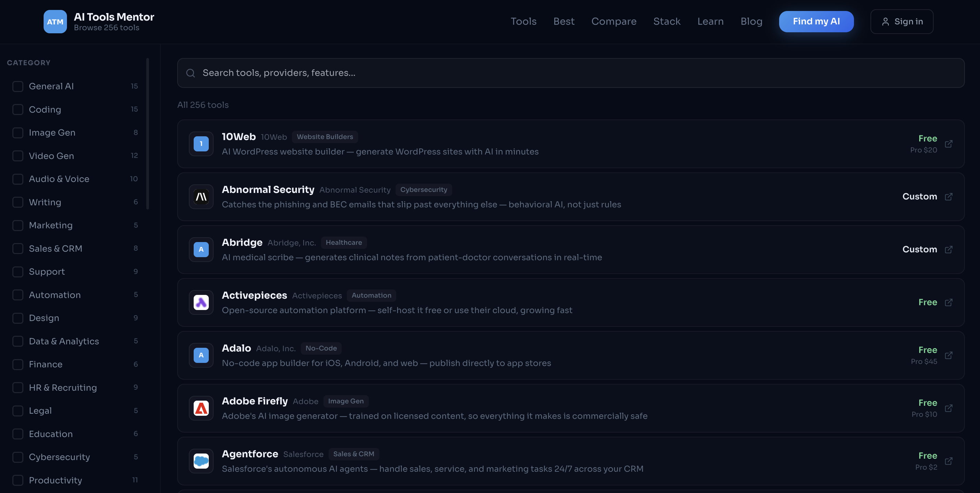The width and height of the screenshot is (980, 493).
Task: Click the Adalo app icon
Action: point(201,355)
